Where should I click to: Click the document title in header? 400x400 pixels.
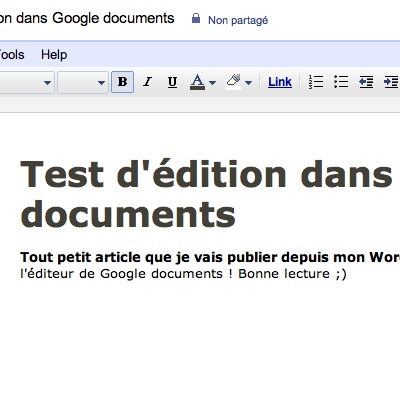tap(87, 18)
